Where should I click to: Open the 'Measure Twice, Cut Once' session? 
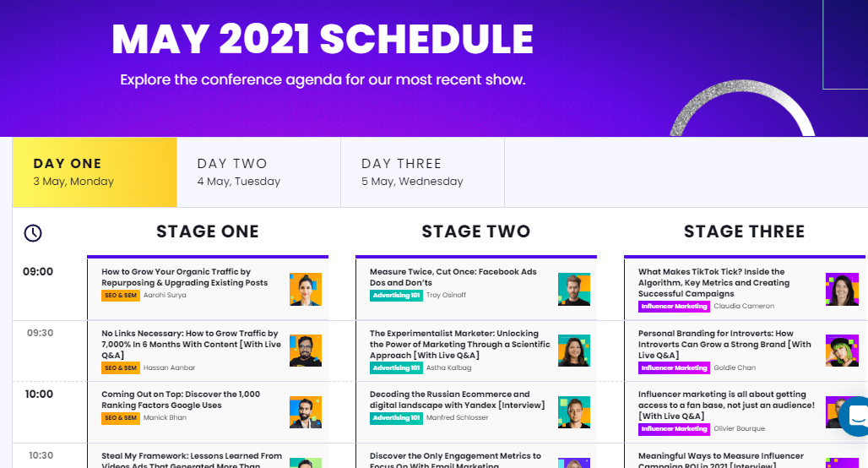(453, 277)
